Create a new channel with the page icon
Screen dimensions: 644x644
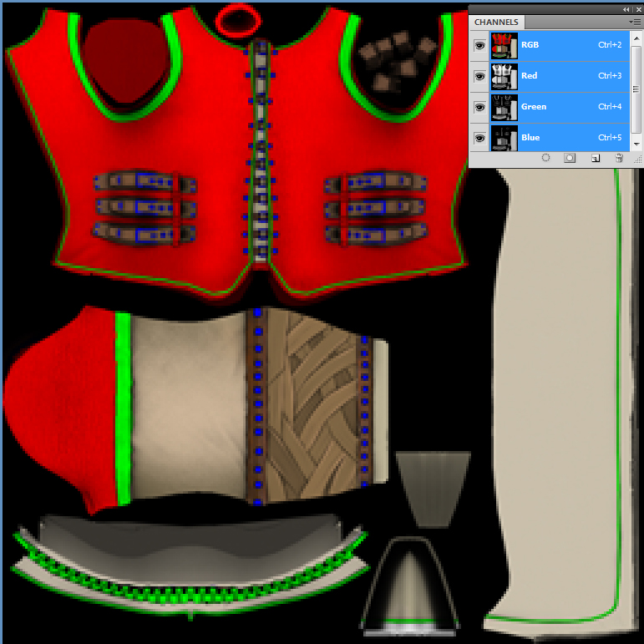[595, 158]
